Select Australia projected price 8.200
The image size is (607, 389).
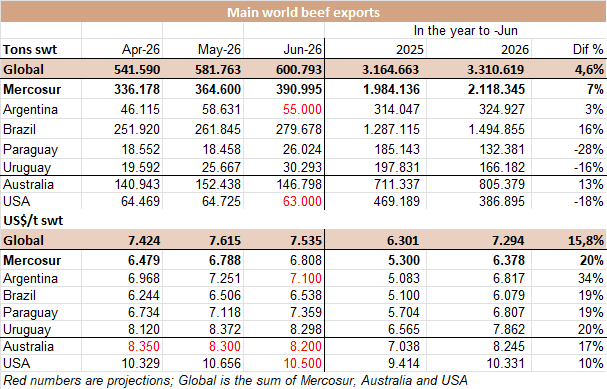pyautogui.click(x=306, y=346)
